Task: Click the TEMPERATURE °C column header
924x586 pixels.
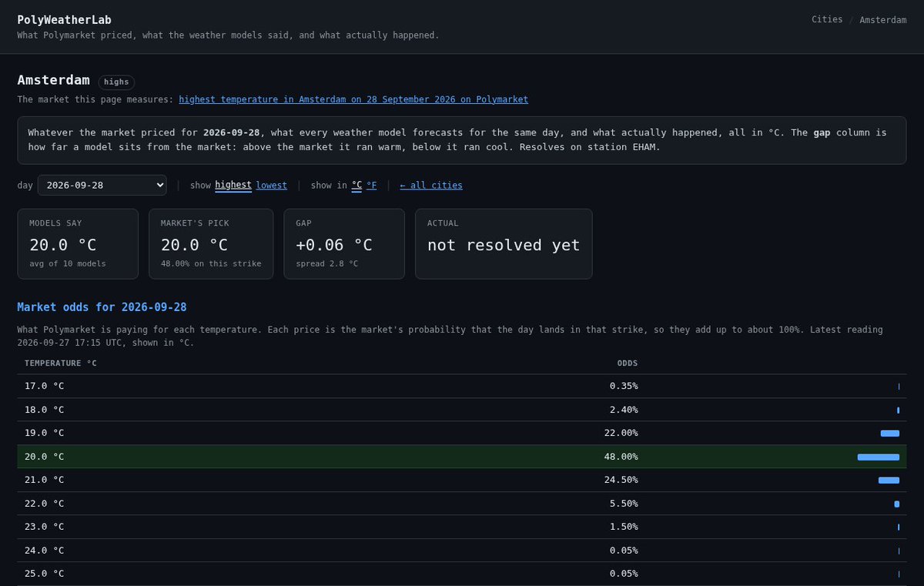Action: click(x=61, y=363)
